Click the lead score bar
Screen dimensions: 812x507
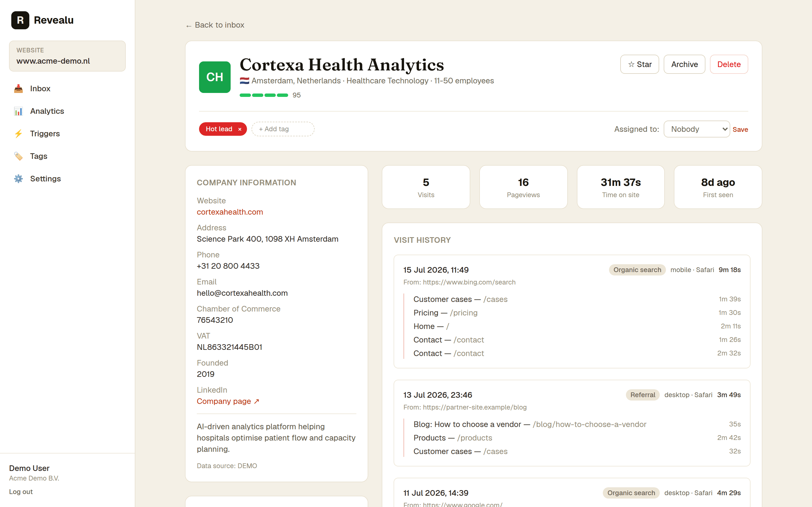[264, 95]
